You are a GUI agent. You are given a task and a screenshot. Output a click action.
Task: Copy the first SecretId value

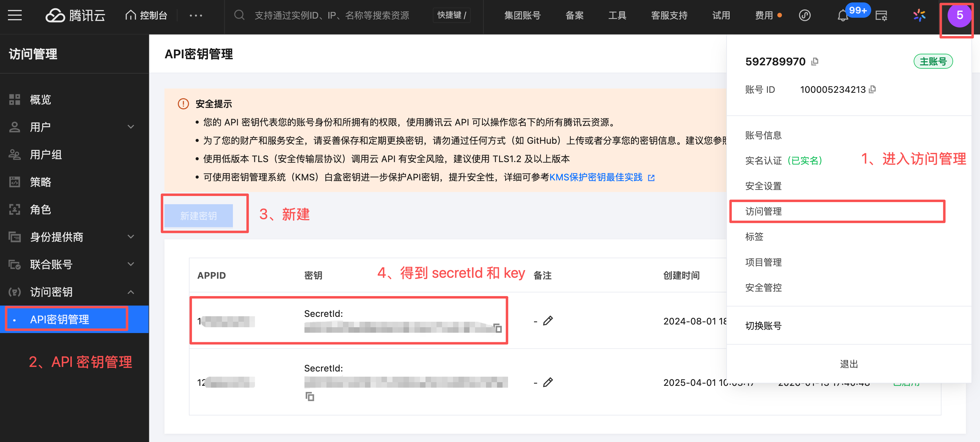coord(498,328)
